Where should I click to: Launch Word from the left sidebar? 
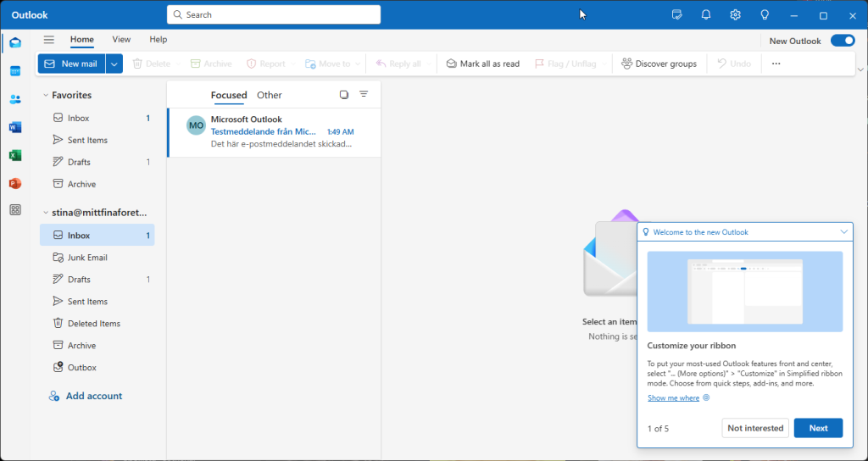click(x=15, y=127)
